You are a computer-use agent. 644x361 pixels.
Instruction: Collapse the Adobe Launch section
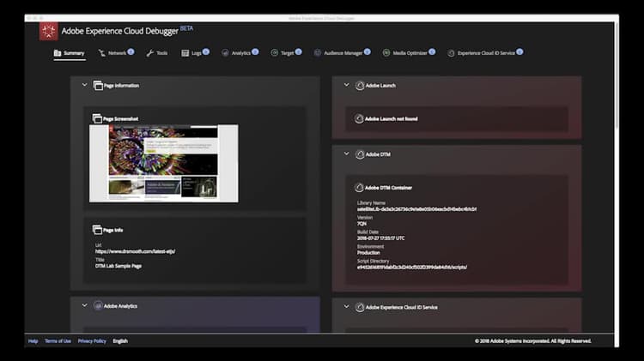click(347, 85)
